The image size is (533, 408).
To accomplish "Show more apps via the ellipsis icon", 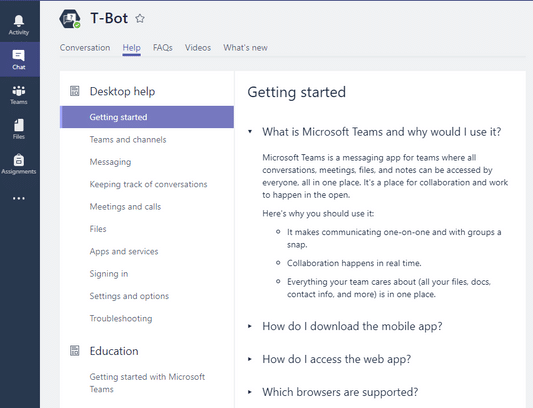I will 19,198.
